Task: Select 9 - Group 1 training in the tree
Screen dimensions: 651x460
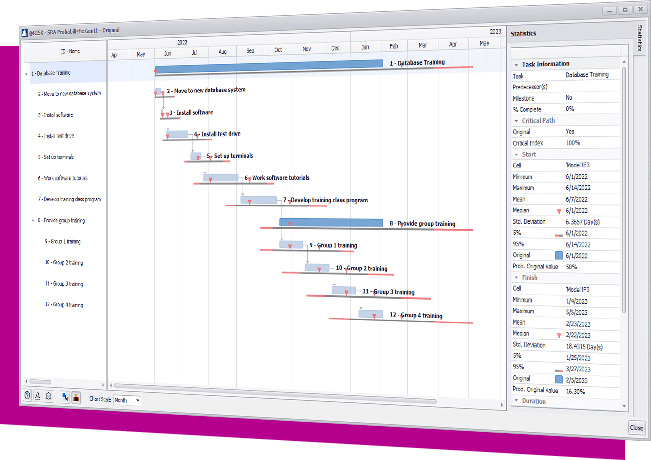Action: click(62, 241)
